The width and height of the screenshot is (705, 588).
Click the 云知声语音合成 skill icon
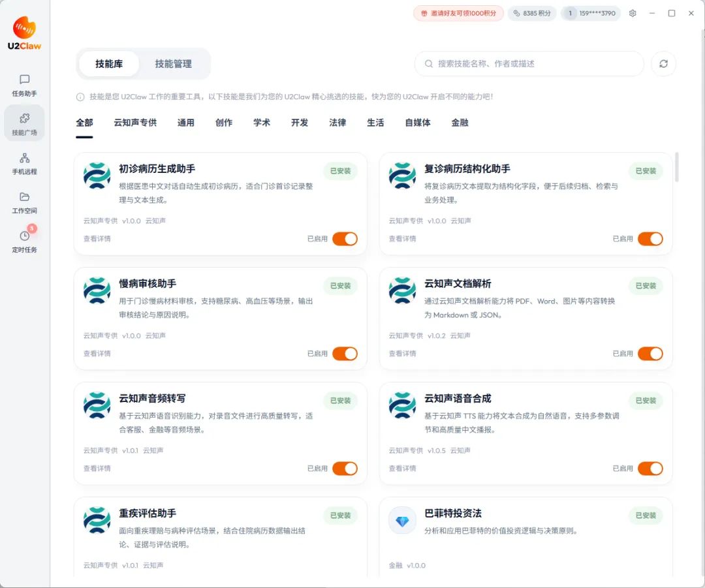tap(402, 405)
